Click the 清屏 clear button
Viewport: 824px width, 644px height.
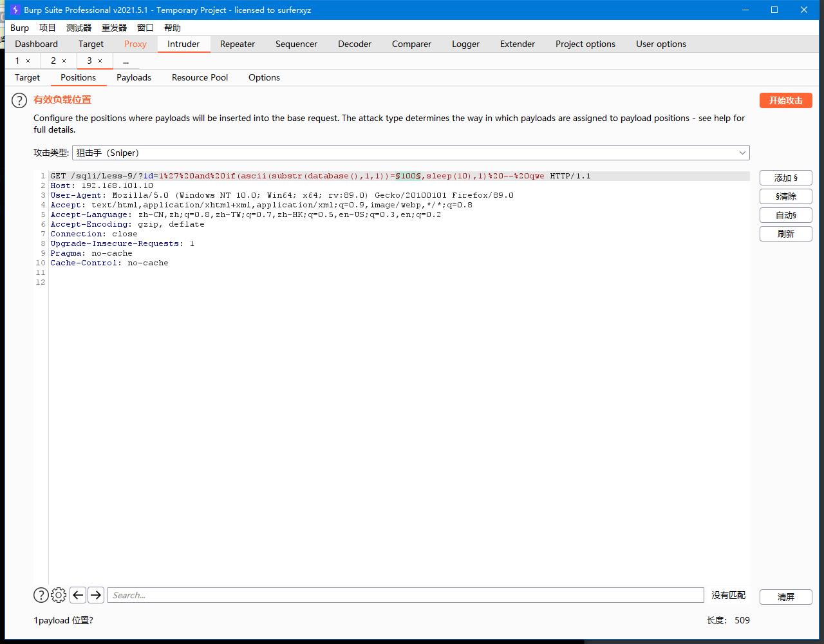tap(785, 597)
